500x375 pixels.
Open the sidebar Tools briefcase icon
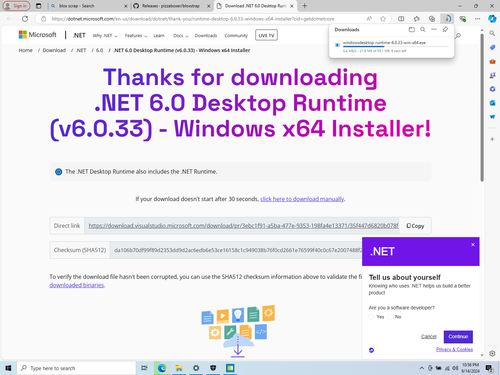tap(492, 61)
